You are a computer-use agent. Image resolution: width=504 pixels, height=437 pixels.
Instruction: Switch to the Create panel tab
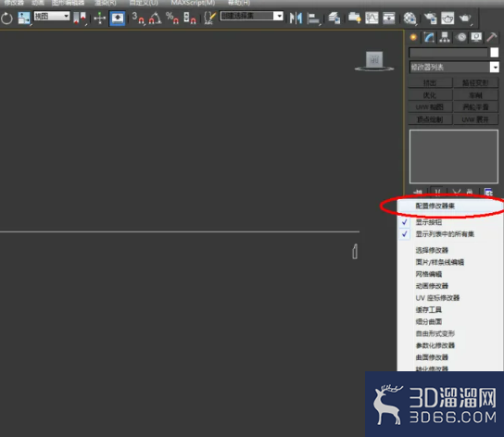(x=413, y=38)
